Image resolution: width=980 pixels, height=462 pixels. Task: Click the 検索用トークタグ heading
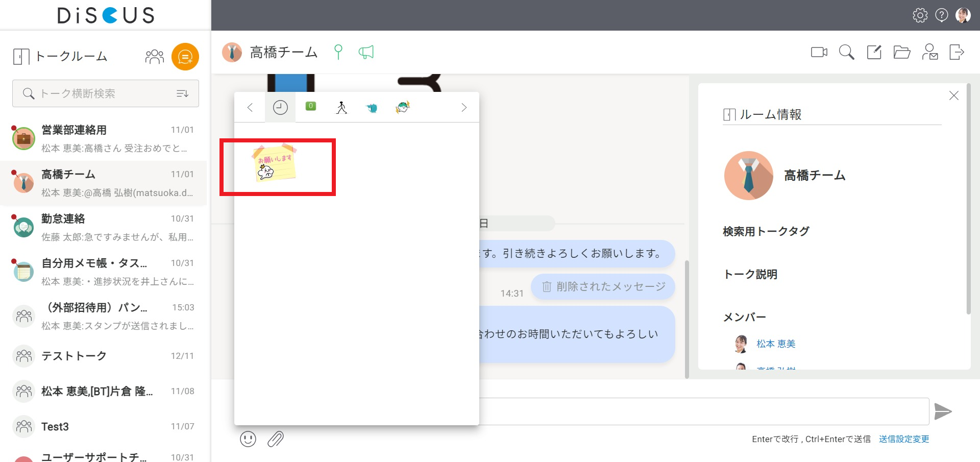766,231
